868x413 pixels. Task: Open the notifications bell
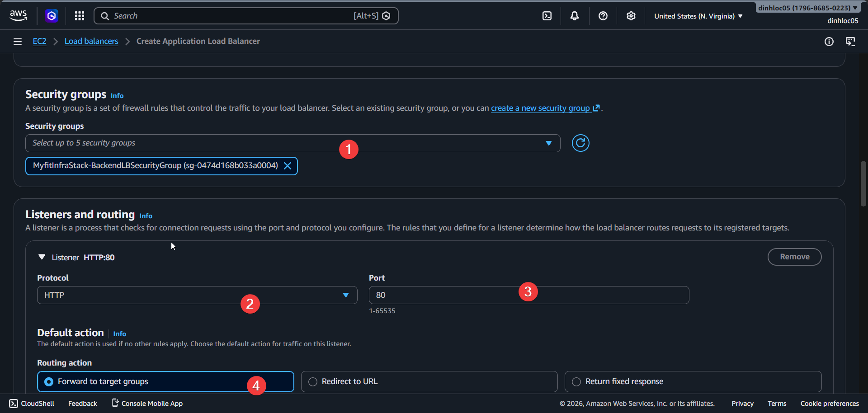(x=575, y=16)
